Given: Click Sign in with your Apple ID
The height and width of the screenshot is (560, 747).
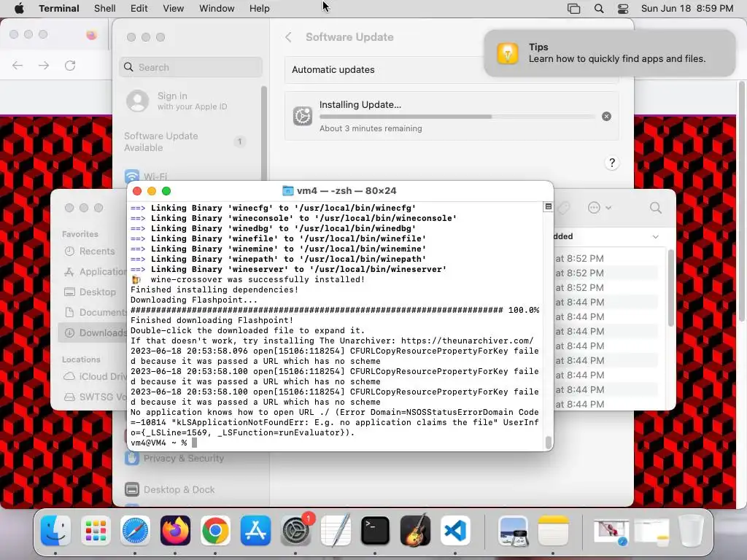Looking at the screenshot, I should [x=189, y=101].
